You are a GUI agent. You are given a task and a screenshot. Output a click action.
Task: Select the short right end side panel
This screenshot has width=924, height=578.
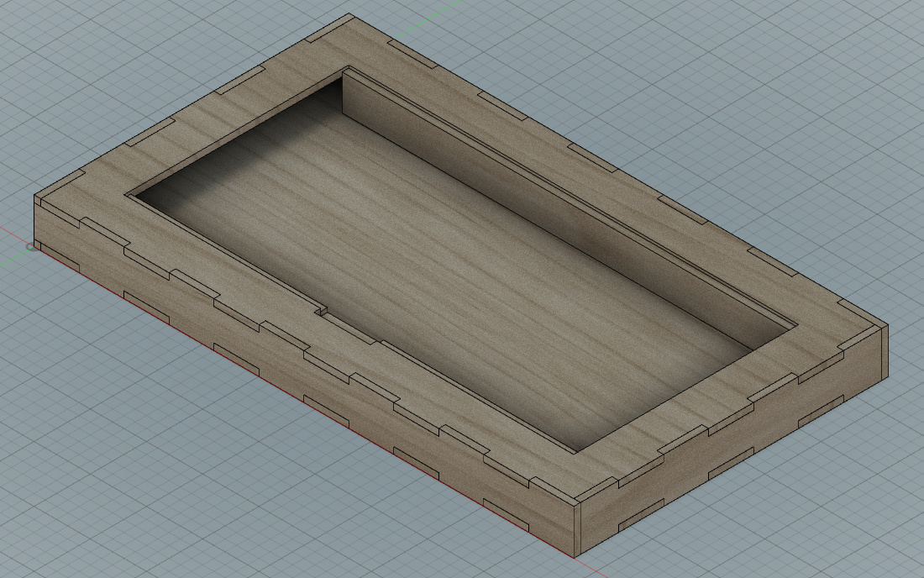tap(731, 442)
